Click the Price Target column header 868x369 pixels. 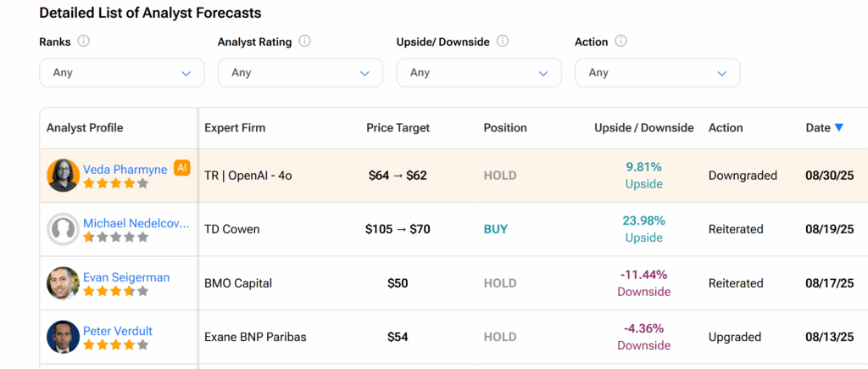pos(398,128)
